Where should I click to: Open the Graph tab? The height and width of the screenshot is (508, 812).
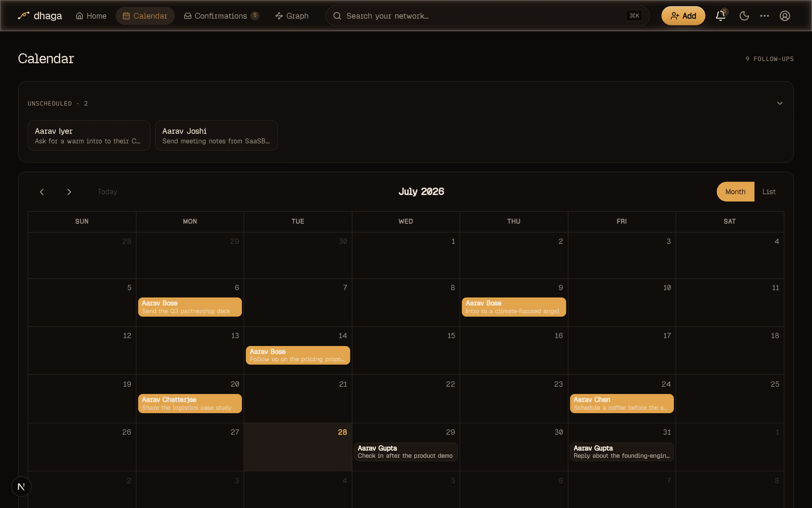click(x=292, y=16)
